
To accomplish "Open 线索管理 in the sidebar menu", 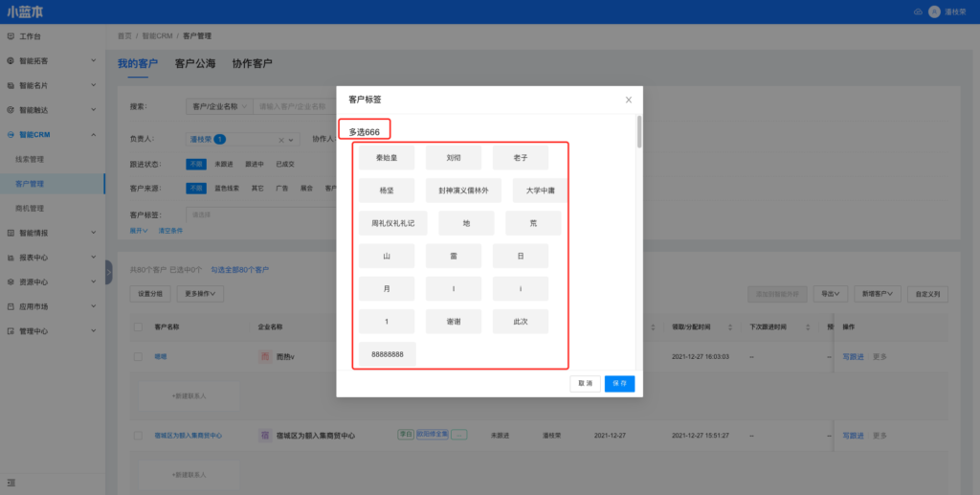I will (x=31, y=159).
